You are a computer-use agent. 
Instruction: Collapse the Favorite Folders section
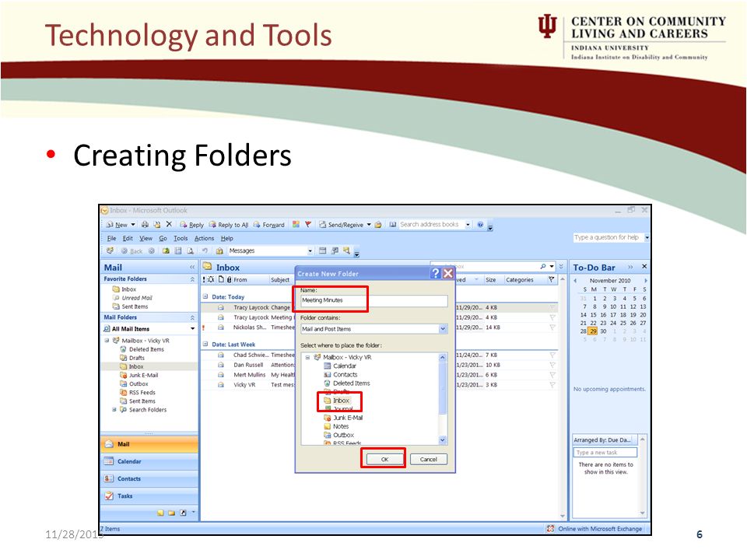tap(192, 279)
